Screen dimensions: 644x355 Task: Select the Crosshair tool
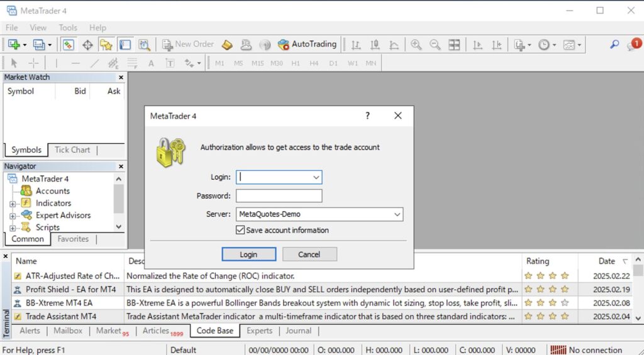(x=34, y=63)
